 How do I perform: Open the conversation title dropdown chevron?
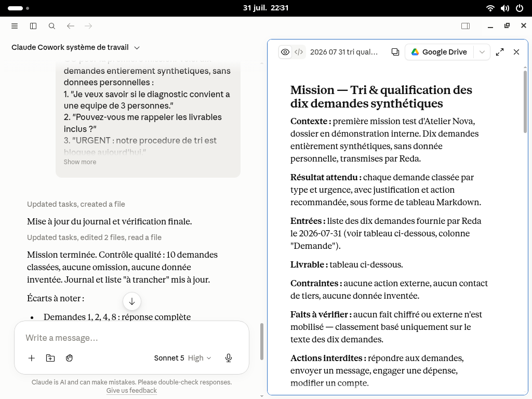137,48
